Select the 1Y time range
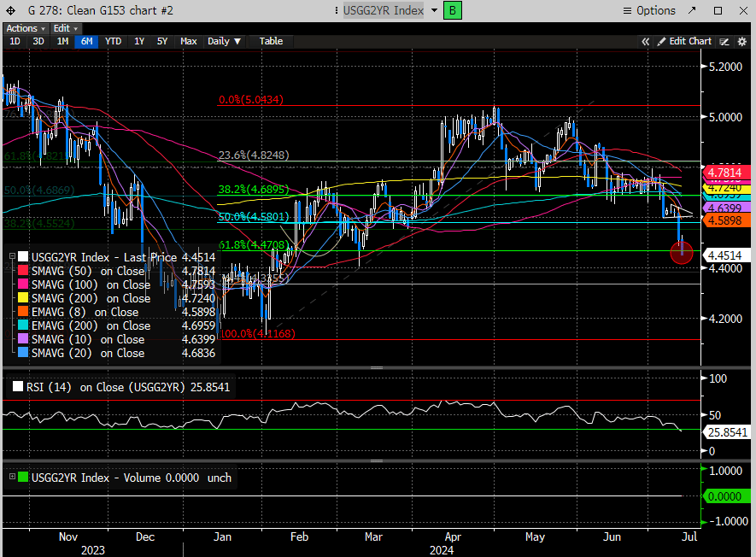Viewport: 756px width, 557px height. coord(139,41)
